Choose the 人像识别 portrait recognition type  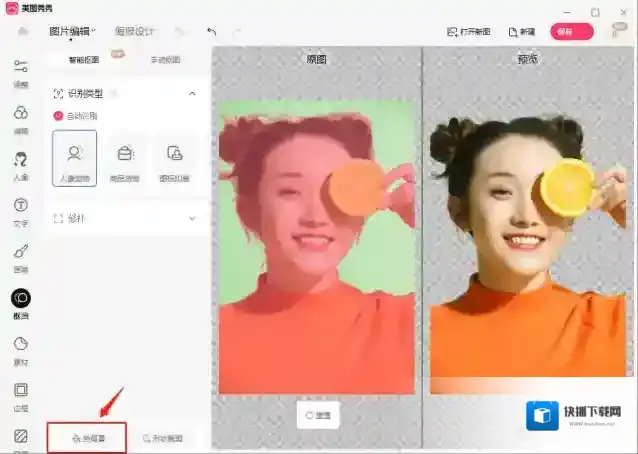74,159
